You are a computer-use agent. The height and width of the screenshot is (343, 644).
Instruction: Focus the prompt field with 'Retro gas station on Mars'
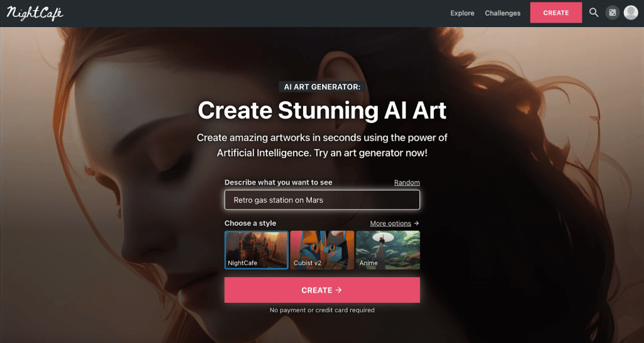tap(322, 200)
